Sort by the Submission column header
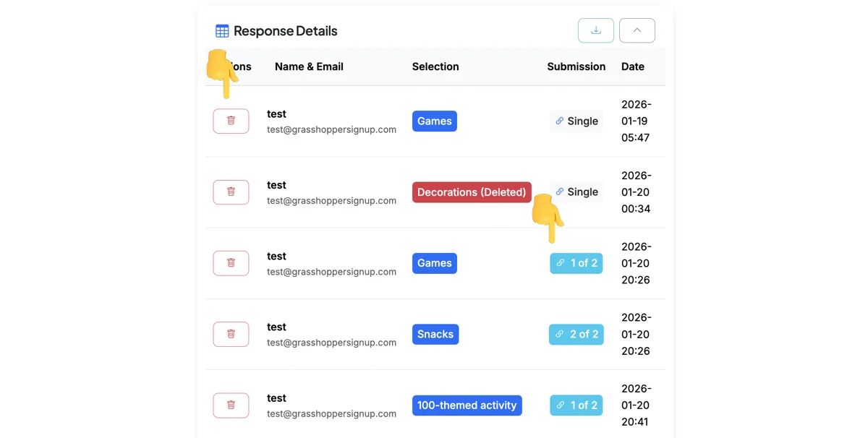Screen dimensions: 868x438 (576, 66)
